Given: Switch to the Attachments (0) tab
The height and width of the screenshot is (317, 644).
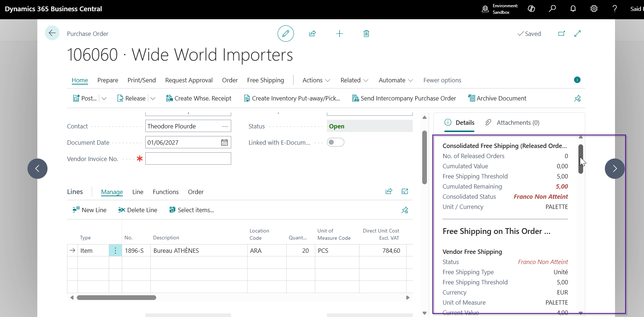Looking at the screenshot, I should tap(512, 123).
